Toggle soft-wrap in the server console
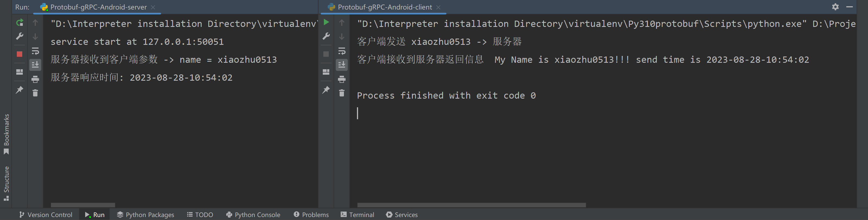 pyautogui.click(x=35, y=51)
